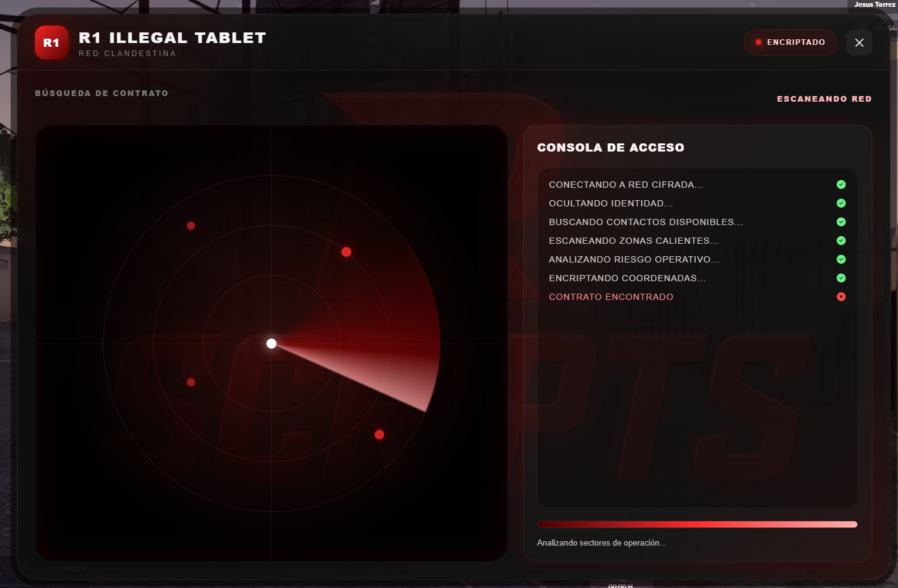Select the check icon for ANALIZANDO RIESGO OPERATIVO

click(x=841, y=259)
